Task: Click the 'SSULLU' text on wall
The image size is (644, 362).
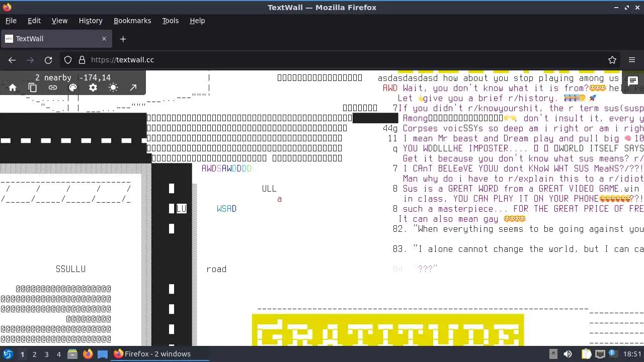Action: pos(70,269)
